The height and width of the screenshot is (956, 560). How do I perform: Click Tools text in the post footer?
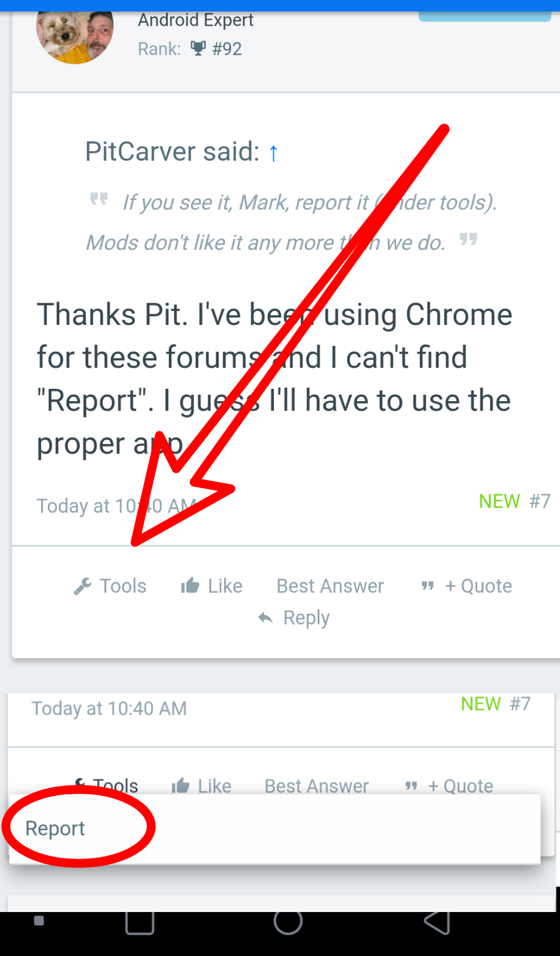coord(123,586)
